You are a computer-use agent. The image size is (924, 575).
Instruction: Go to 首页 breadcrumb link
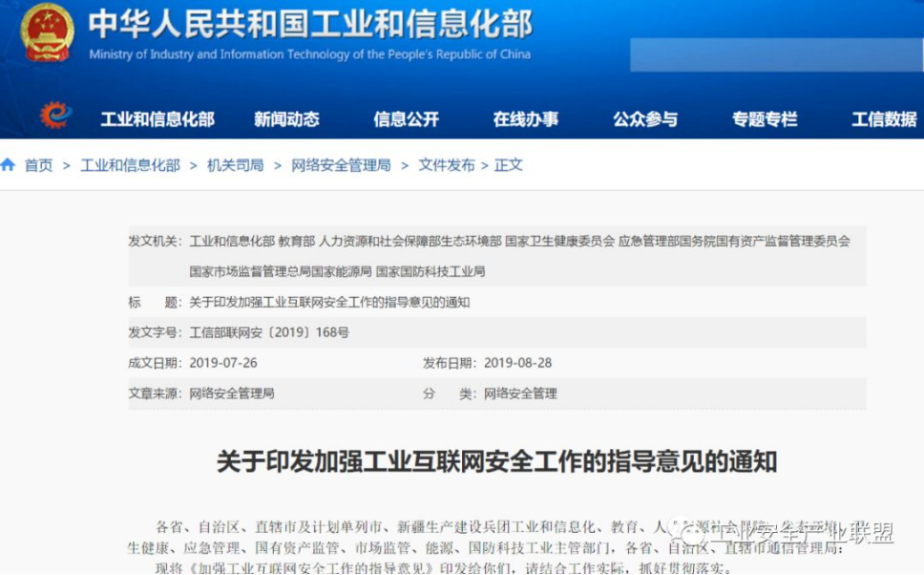pos(39,165)
